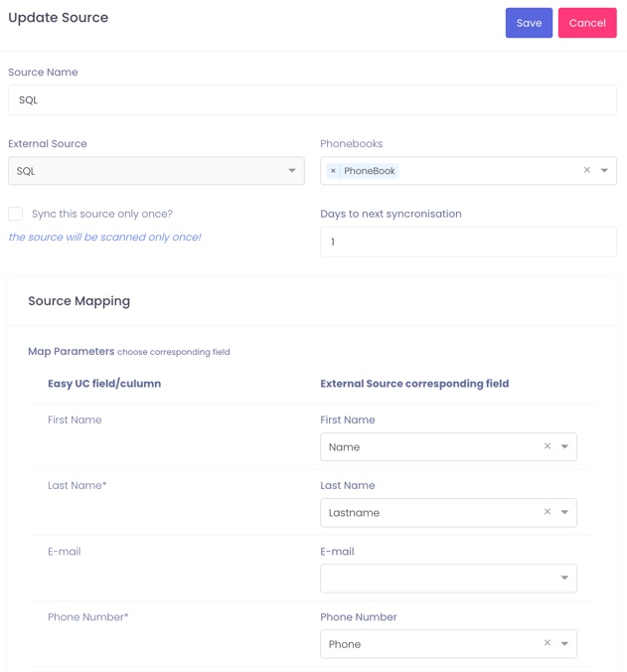Open the First Name field dropdown arrow
This screenshot has height=672, width=627.
coord(564,447)
